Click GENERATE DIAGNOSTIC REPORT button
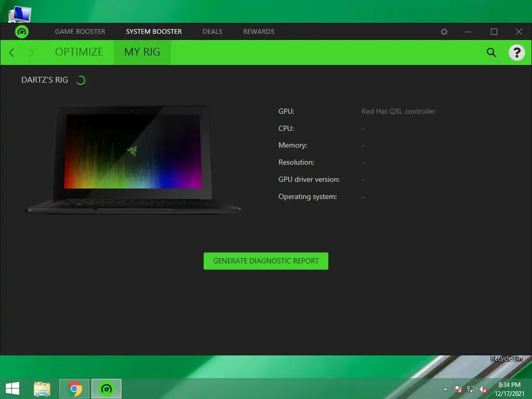532x399 pixels. pyautogui.click(x=265, y=261)
